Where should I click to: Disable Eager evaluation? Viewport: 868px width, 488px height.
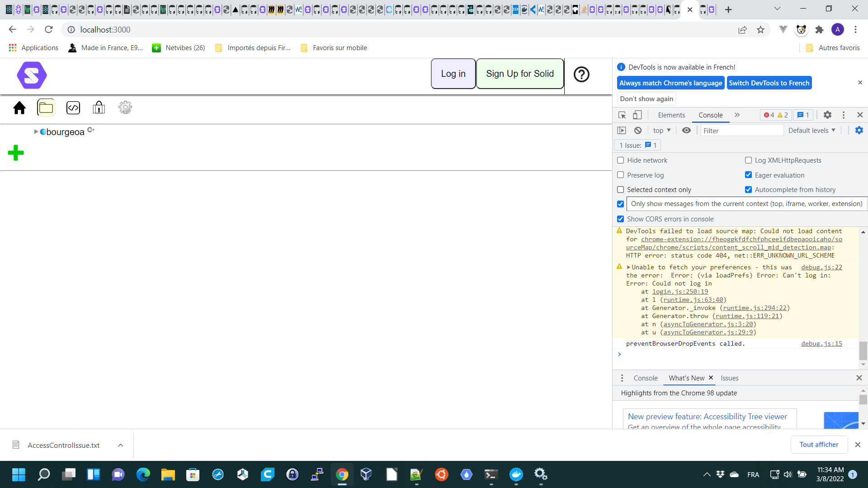[749, 175]
